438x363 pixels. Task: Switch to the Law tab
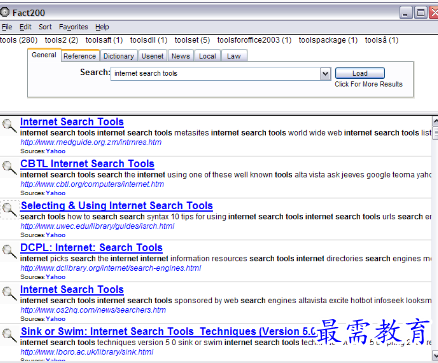(x=234, y=56)
